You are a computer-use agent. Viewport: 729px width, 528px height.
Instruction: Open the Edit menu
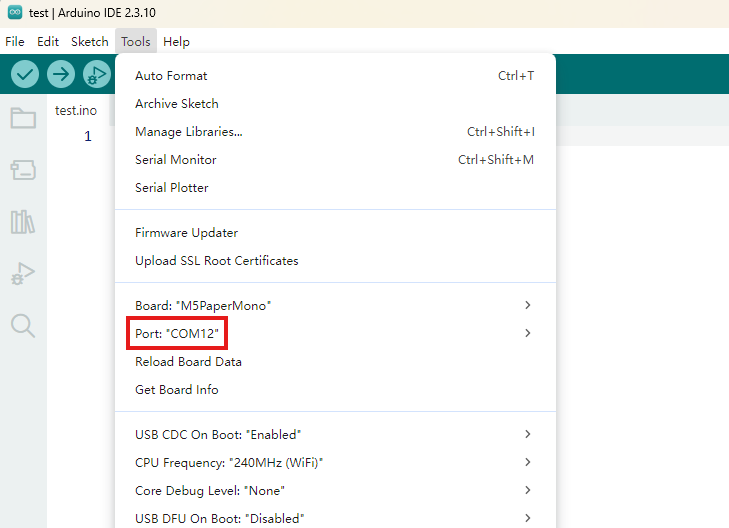coord(48,42)
